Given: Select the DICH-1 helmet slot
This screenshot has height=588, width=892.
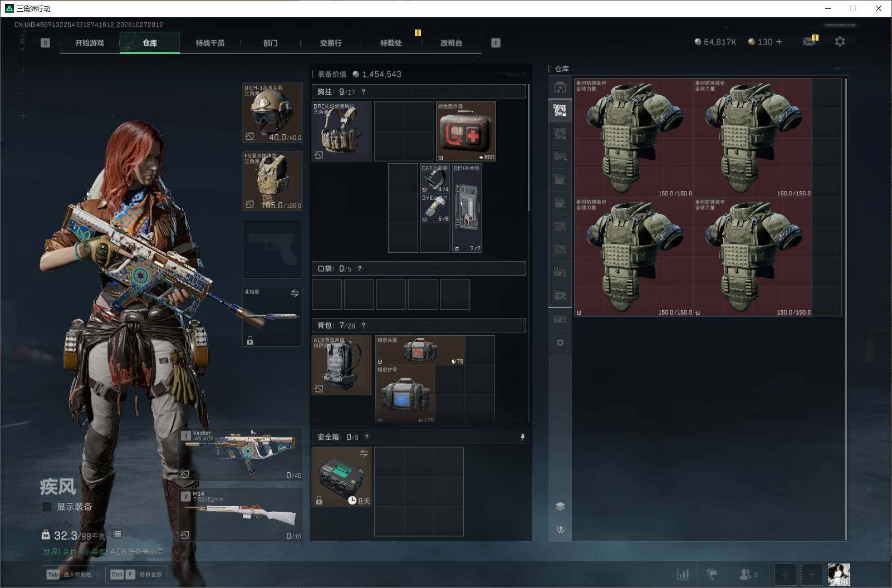Looking at the screenshot, I should tap(272, 113).
